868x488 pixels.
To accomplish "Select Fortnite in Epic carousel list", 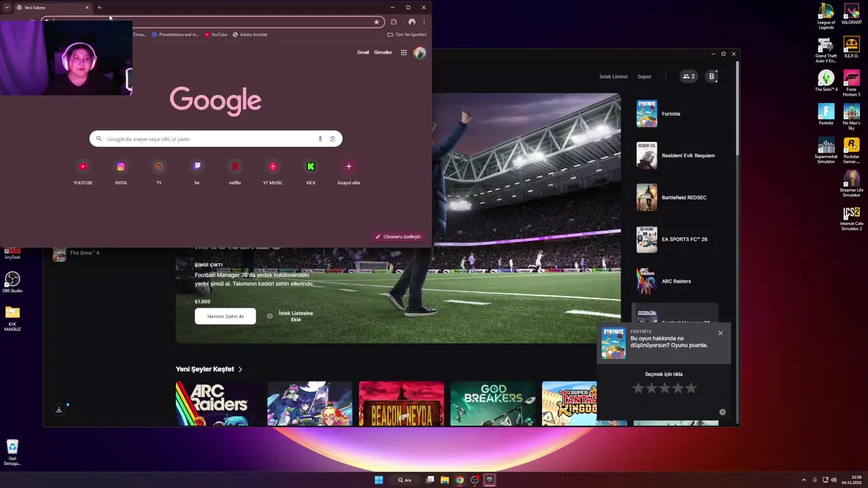I will 675,114.
